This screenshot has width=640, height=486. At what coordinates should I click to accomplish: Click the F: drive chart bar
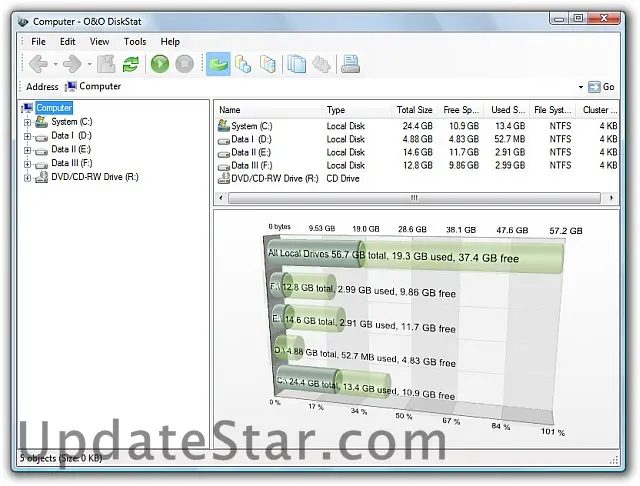pos(303,287)
